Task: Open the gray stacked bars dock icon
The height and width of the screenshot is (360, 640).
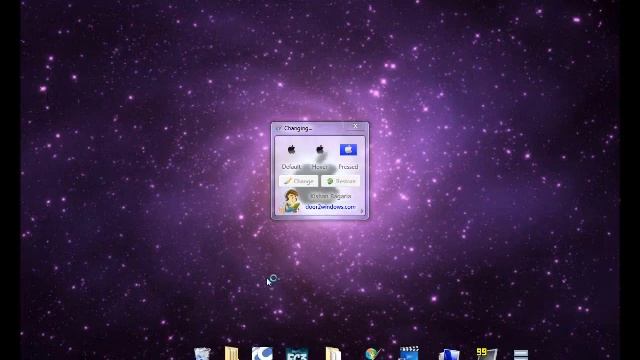Action: pos(521,355)
